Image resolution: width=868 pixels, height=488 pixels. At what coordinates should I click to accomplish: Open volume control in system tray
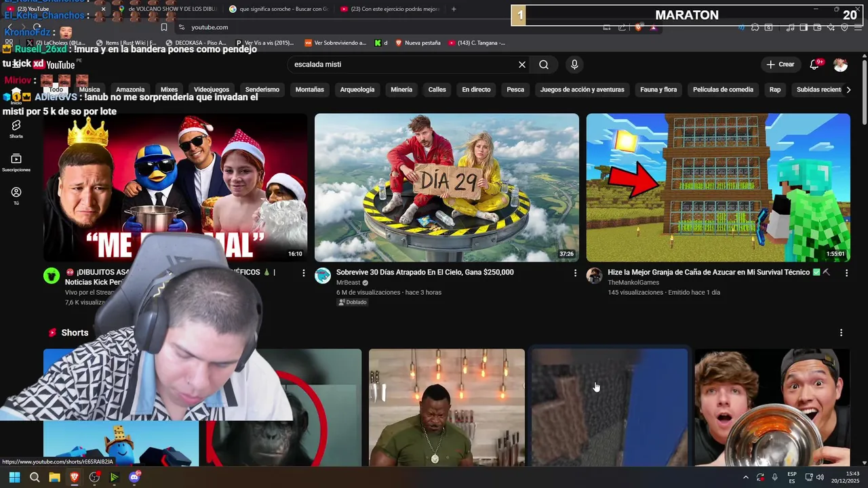click(x=820, y=477)
